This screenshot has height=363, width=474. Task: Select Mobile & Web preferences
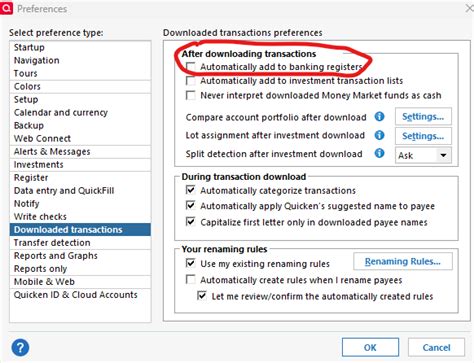[80, 281]
